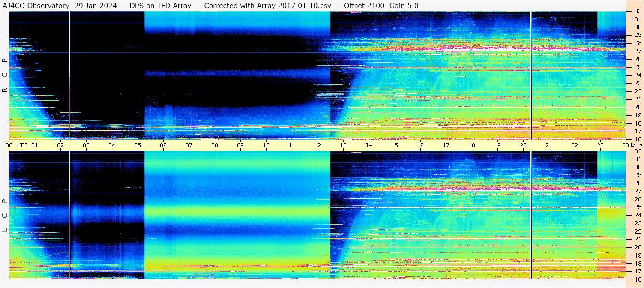Click the 27 MHz tick of LCP panel
The height and width of the screenshot is (288, 644).
tap(637, 191)
